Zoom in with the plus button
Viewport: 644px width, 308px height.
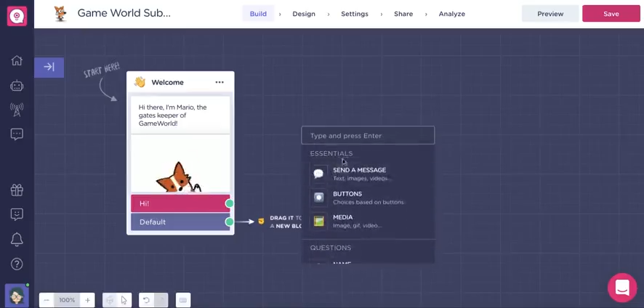[87, 300]
